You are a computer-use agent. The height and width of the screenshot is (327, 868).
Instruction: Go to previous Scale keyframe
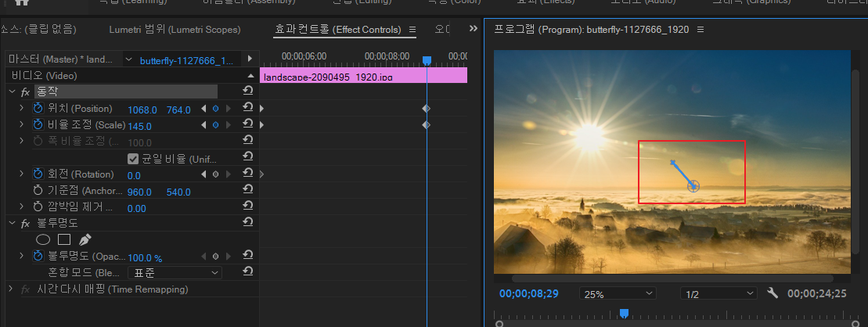click(x=203, y=125)
